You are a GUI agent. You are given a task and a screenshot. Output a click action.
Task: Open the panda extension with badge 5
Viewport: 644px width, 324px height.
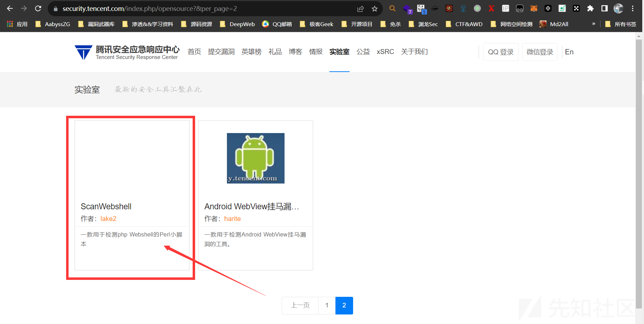coord(421,9)
